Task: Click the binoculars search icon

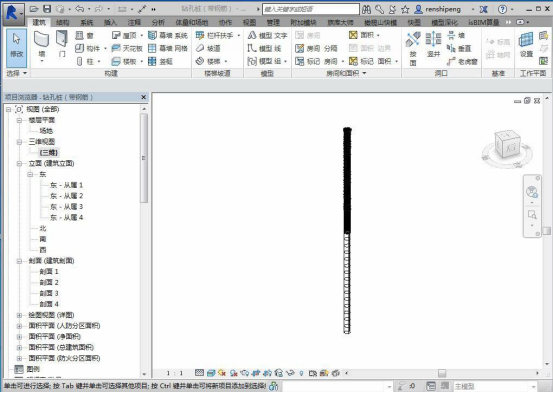Action: [366, 9]
